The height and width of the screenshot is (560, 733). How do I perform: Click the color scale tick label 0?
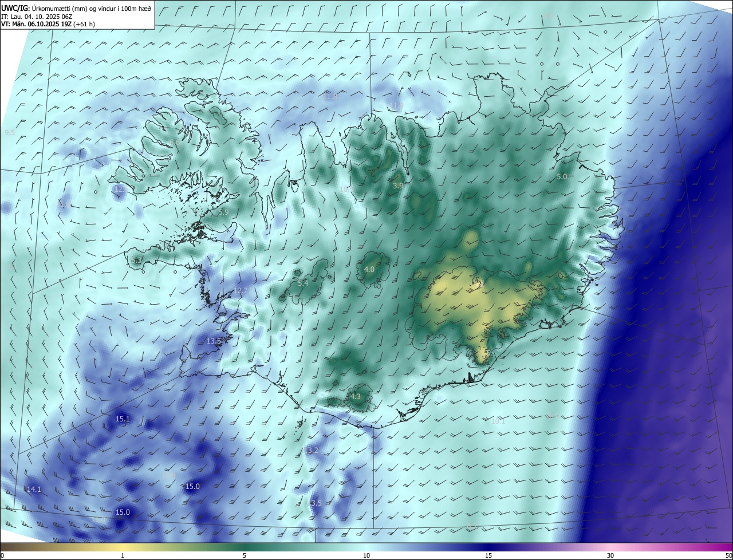point(2,556)
